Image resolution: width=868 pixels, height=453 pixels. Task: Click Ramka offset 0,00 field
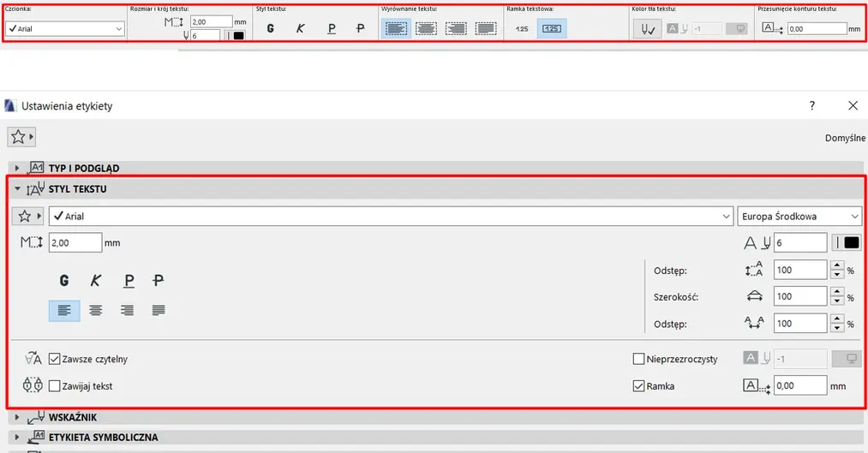[800, 385]
